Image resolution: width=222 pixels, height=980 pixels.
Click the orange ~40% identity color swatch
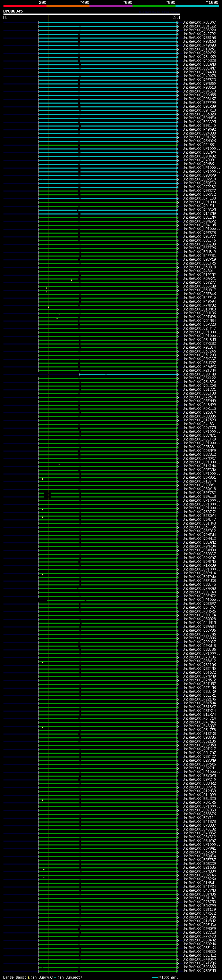68,6
